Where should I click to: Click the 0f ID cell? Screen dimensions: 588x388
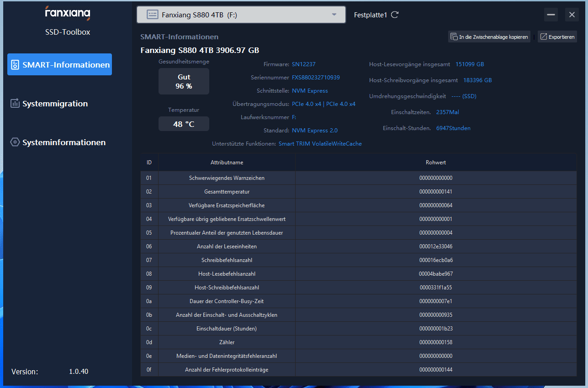[149, 370]
